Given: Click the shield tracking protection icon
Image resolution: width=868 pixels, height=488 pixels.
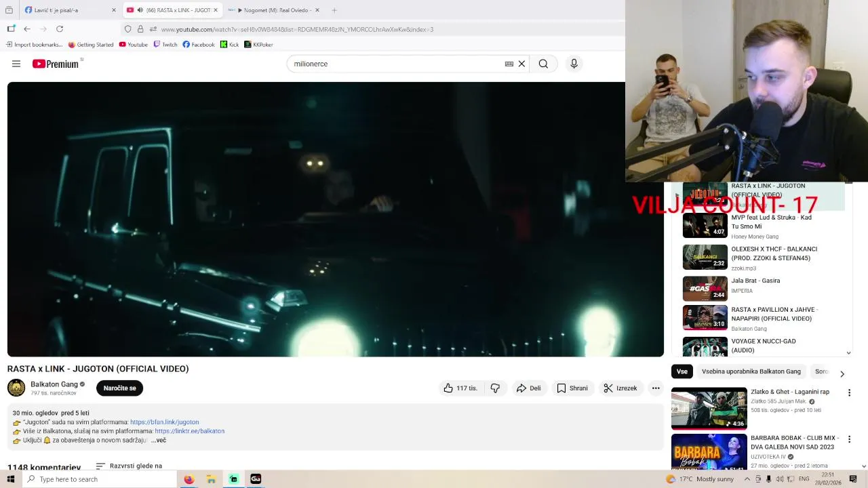Looking at the screenshot, I should 127,29.
